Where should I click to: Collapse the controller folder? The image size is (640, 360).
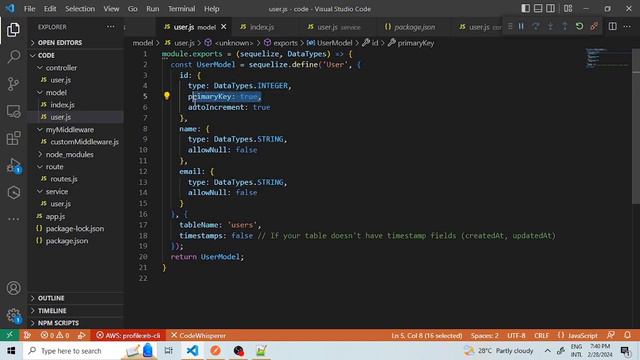coord(76,68)
